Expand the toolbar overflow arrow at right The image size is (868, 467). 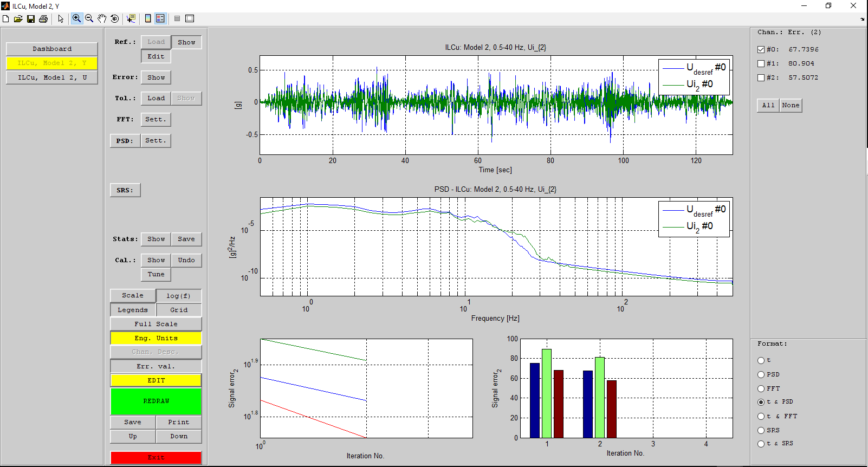pyautogui.click(x=863, y=20)
